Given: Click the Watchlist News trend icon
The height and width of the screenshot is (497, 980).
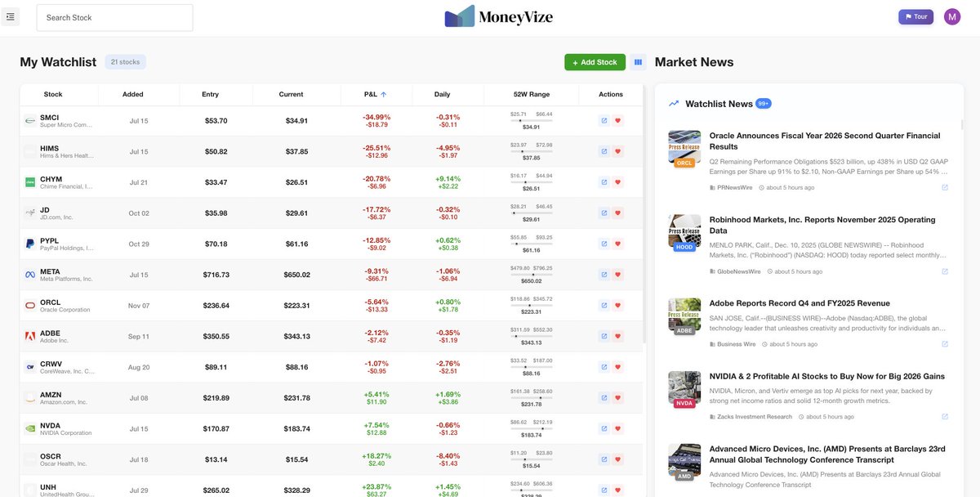Looking at the screenshot, I should tap(674, 104).
